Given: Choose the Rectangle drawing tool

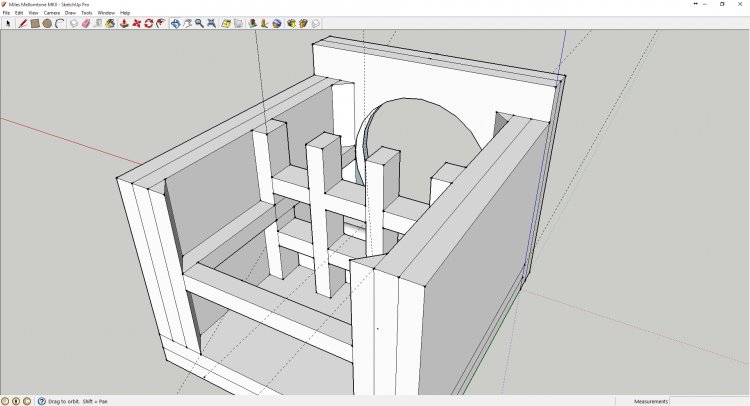Looking at the screenshot, I should click(x=34, y=23).
